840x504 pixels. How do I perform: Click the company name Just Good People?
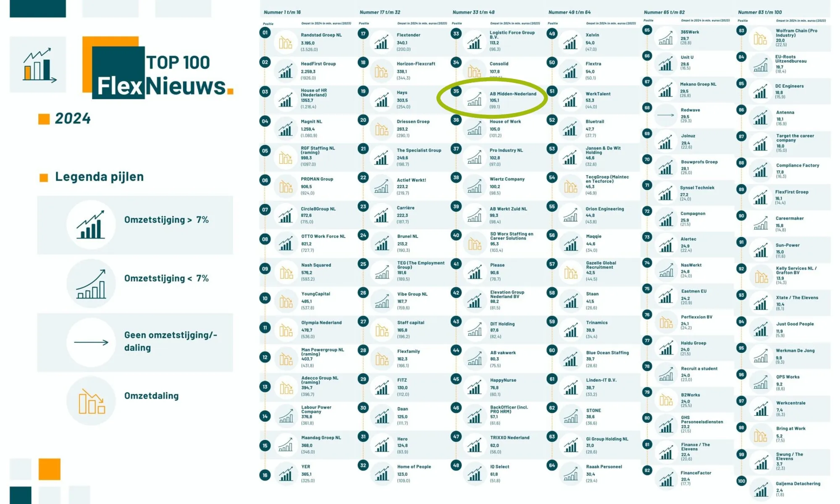click(x=795, y=324)
